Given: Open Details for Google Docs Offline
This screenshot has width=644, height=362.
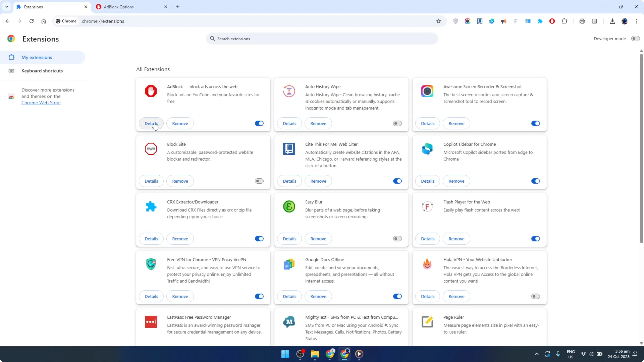Looking at the screenshot, I should click(289, 296).
